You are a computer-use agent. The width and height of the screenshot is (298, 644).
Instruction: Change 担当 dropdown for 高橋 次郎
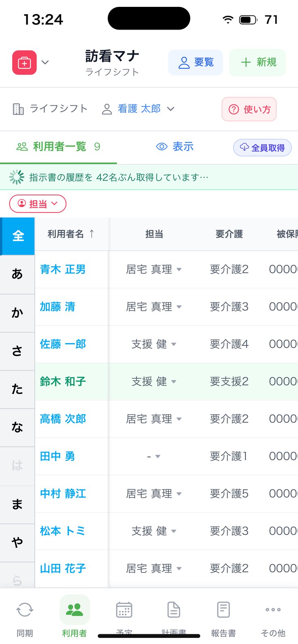pyautogui.click(x=154, y=419)
